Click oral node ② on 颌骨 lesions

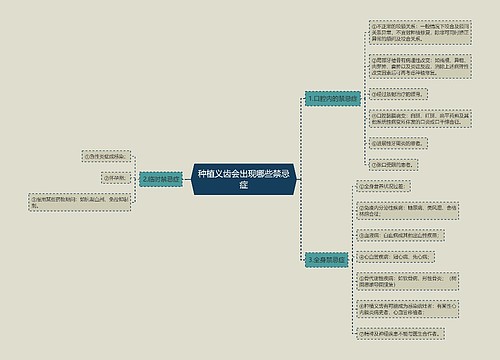[420, 67]
